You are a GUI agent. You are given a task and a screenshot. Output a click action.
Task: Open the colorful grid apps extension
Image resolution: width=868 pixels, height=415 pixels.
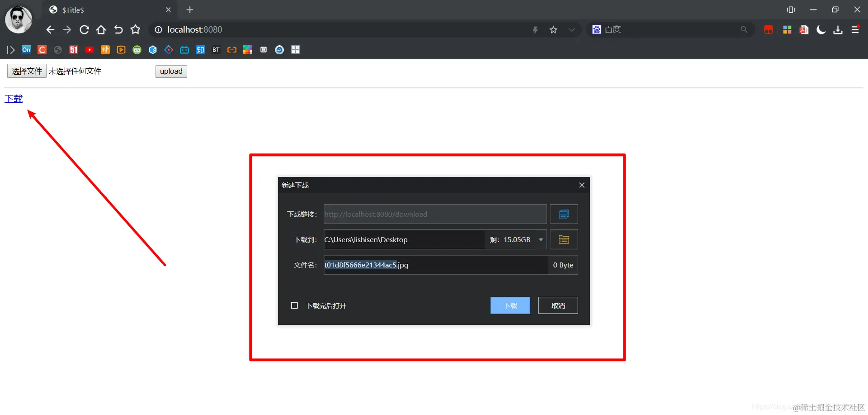787,30
